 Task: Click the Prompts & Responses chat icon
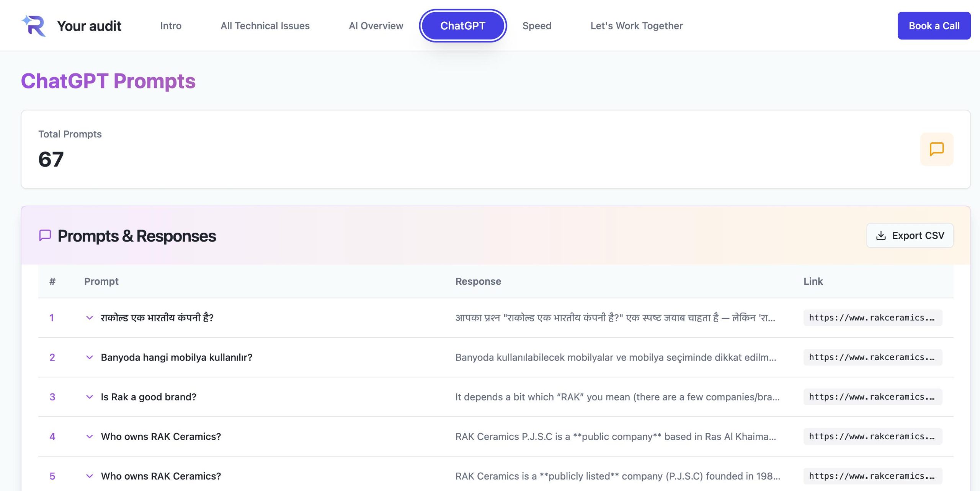(x=45, y=235)
